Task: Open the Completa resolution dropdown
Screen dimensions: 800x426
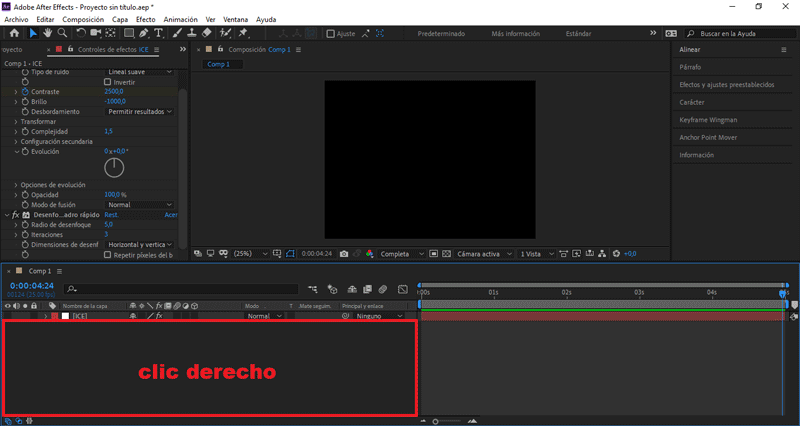Action: click(x=402, y=254)
